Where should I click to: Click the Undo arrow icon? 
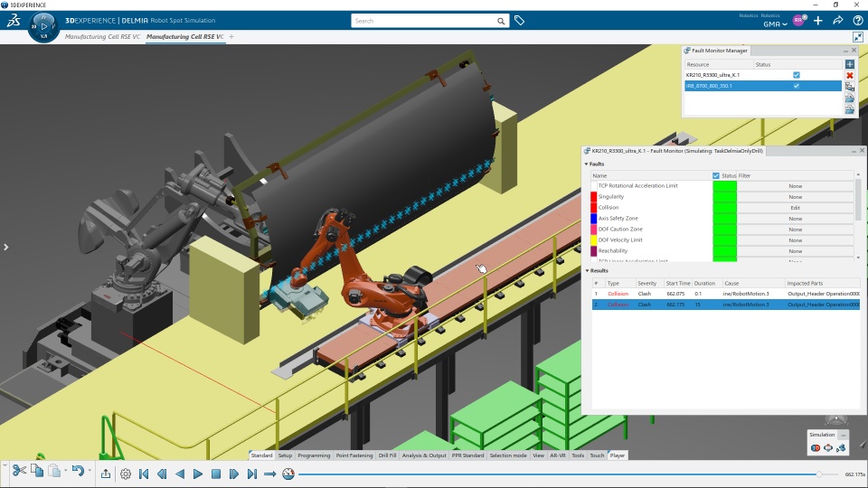pos(78,471)
